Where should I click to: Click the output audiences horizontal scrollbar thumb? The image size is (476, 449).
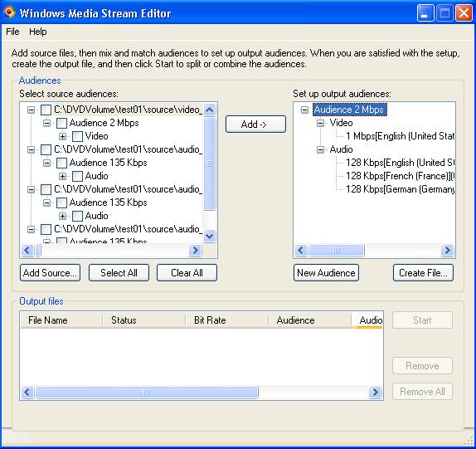(336, 251)
